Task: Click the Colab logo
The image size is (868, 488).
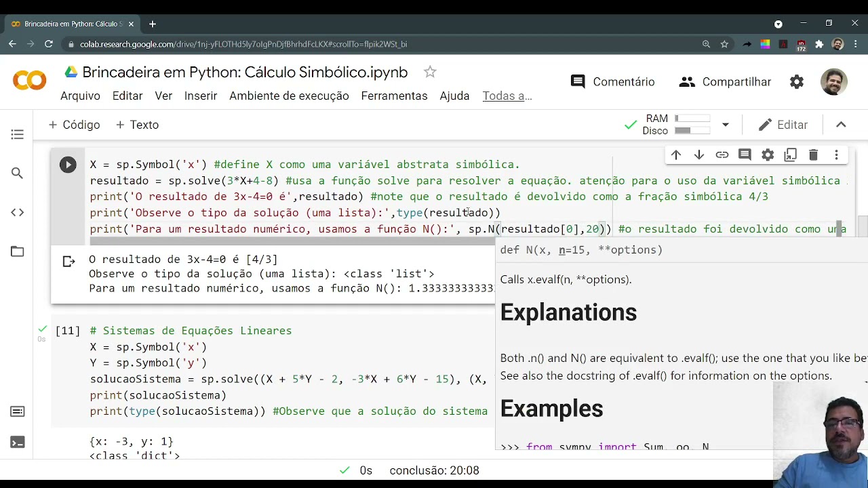Action: point(30,81)
